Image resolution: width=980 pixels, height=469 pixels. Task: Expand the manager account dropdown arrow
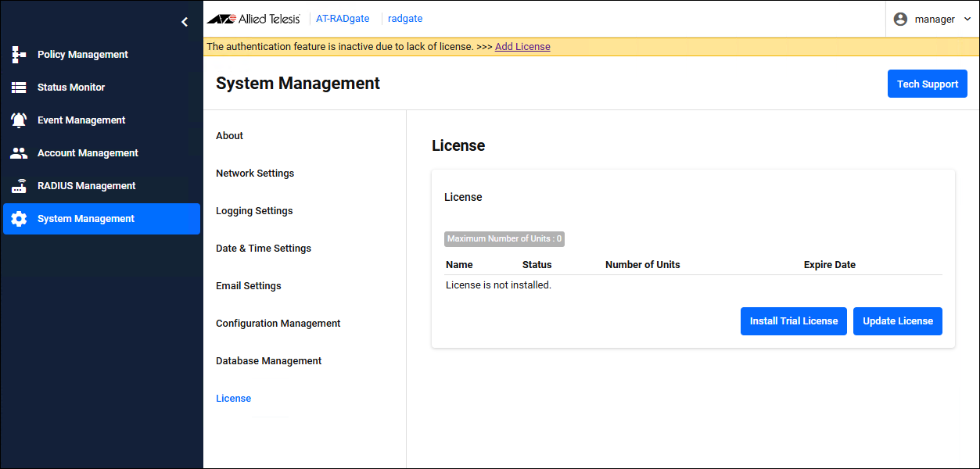click(967, 19)
